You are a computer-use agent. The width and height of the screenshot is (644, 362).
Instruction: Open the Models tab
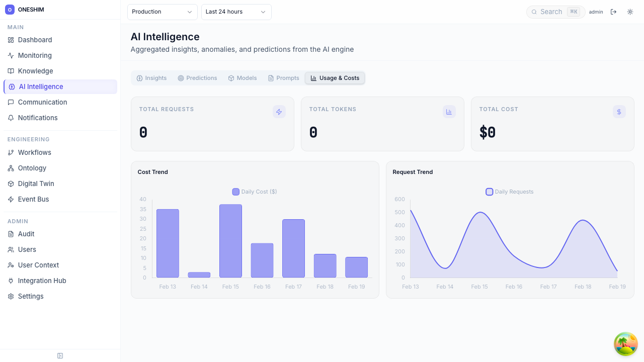coord(243,78)
